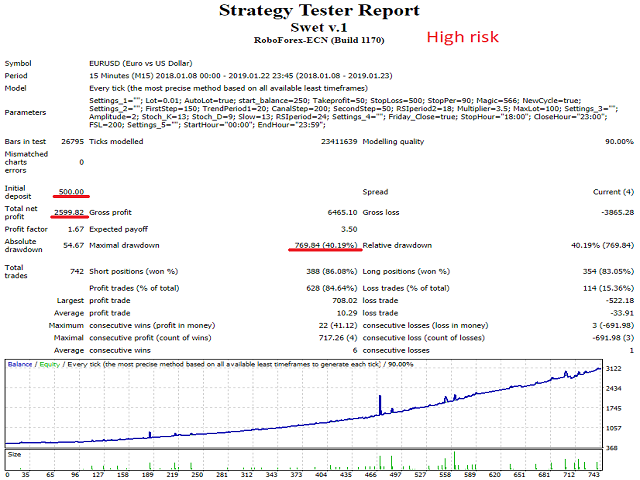Click Average loss trade '-33.91'
The height and width of the screenshot is (480, 640).
[x=622, y=313]
